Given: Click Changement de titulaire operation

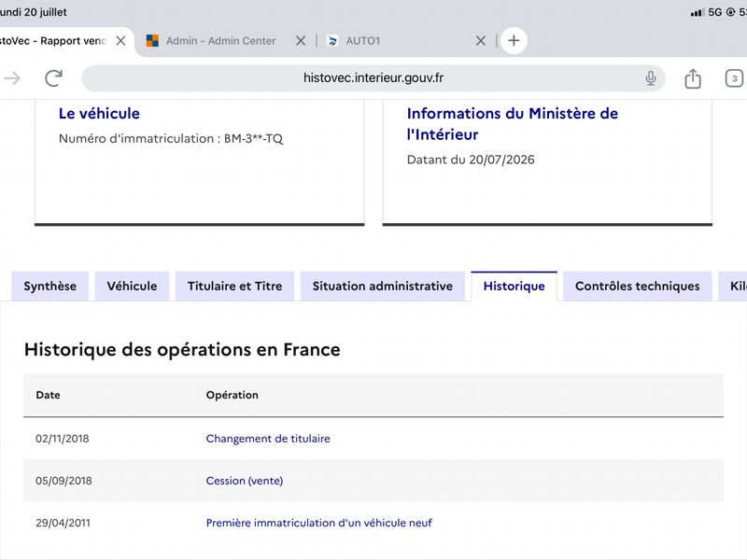Looking at the screenshot, I should [268, 439].
